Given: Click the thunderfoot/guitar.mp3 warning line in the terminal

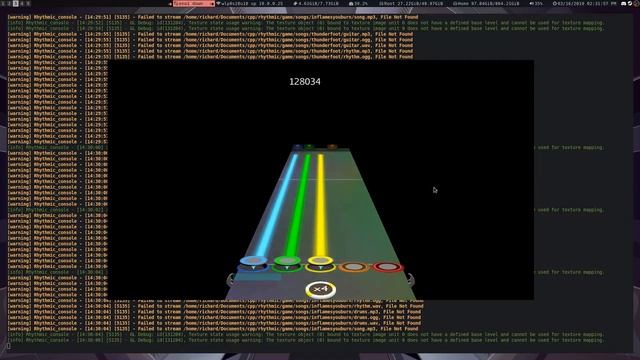Looking at the screenshot, I should (x=210, y=34).
